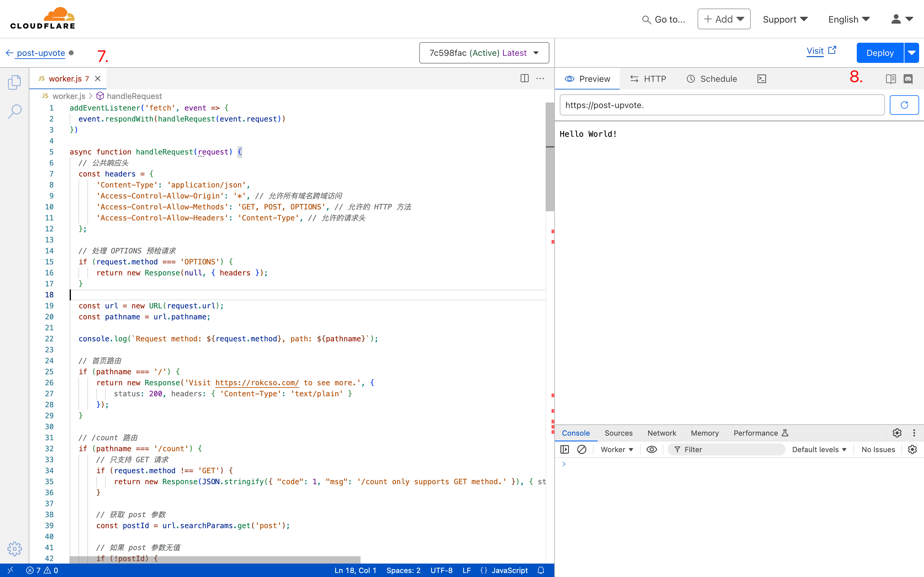
Task: Expand the English language dropdown
Action: pos(850,19)
